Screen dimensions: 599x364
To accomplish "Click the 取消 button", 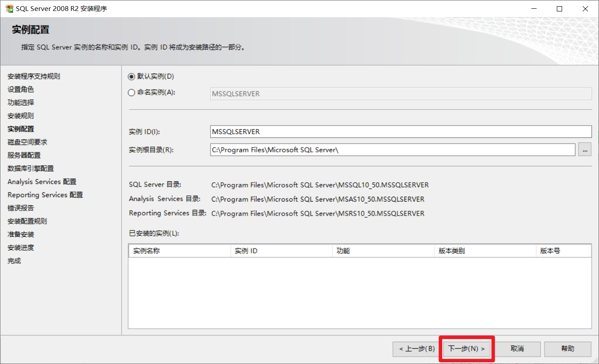I will pos(517,349).
